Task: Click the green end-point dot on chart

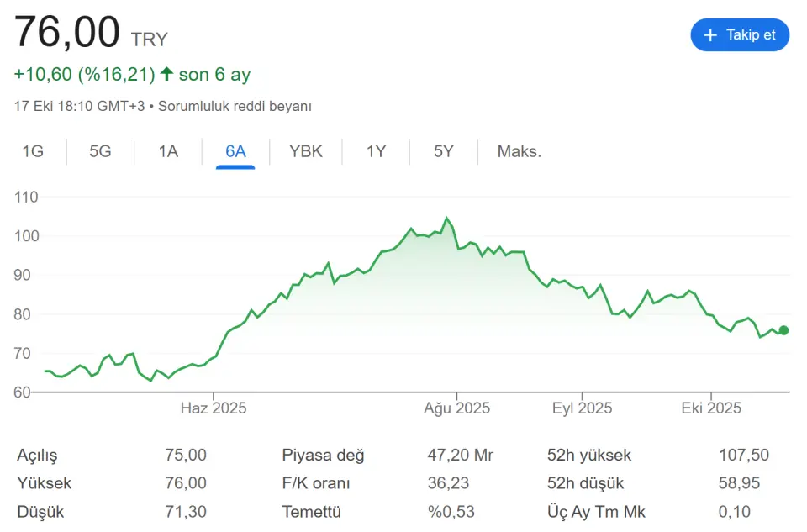Action: pos(783,330)
